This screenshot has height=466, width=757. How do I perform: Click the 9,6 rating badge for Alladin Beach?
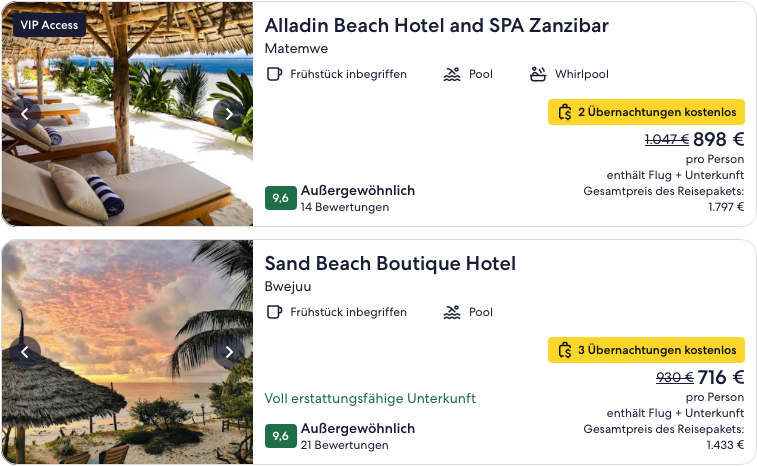tap(281, 198)
